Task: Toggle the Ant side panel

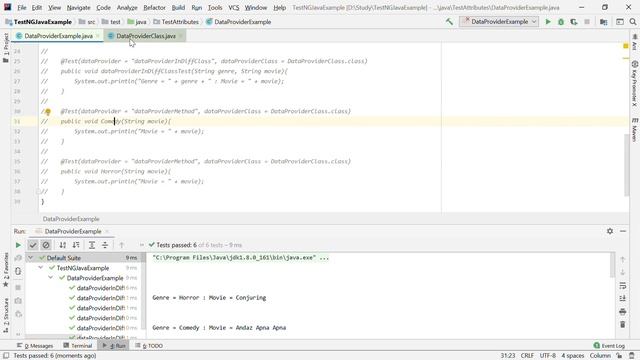Action: (634, 42)
